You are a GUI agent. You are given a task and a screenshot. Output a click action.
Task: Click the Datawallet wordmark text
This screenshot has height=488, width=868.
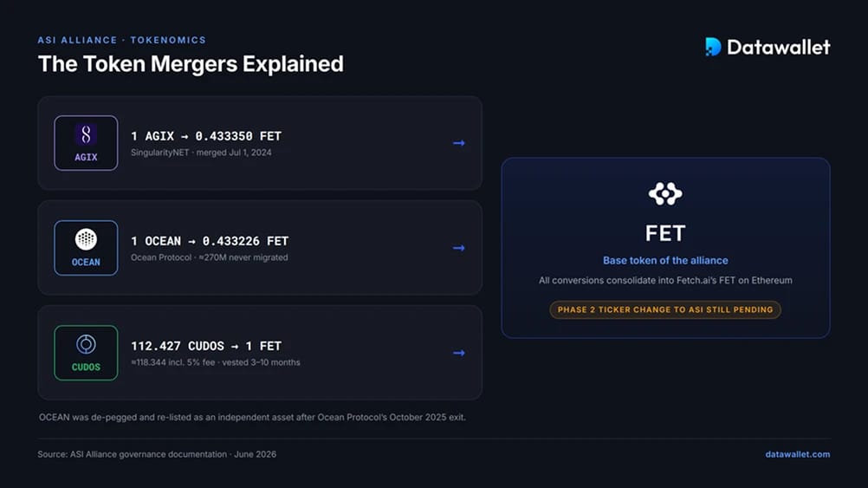coord(778,47)
